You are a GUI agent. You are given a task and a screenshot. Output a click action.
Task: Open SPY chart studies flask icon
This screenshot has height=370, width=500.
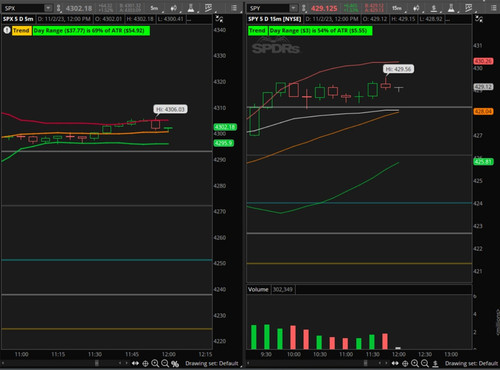[x=451, y=8]
